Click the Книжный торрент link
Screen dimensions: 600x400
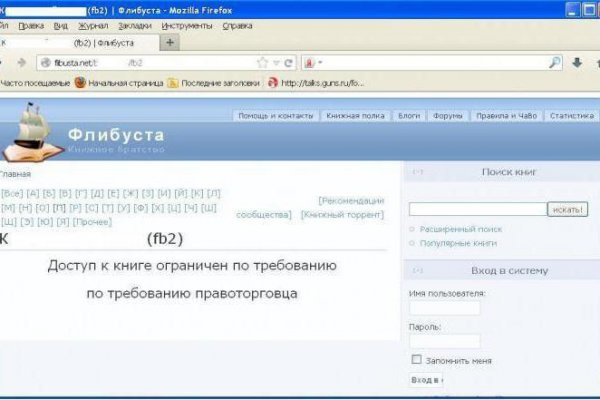343,214
